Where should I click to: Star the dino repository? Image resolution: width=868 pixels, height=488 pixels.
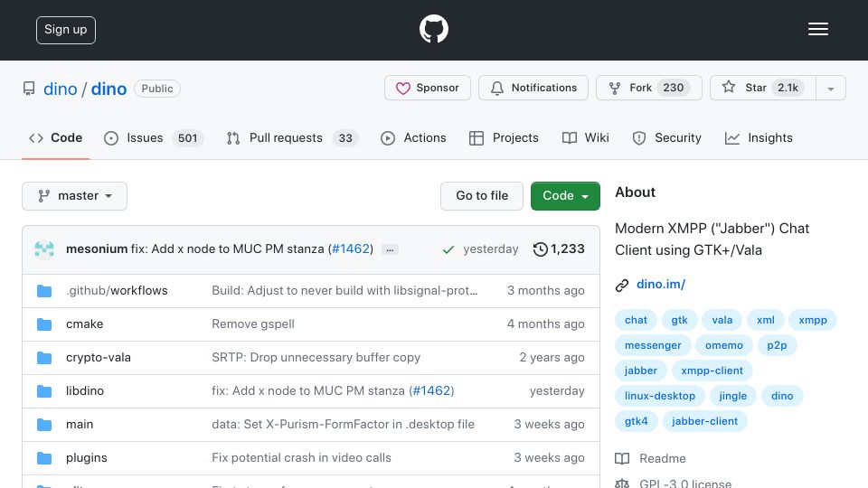(x=763, y=88)
